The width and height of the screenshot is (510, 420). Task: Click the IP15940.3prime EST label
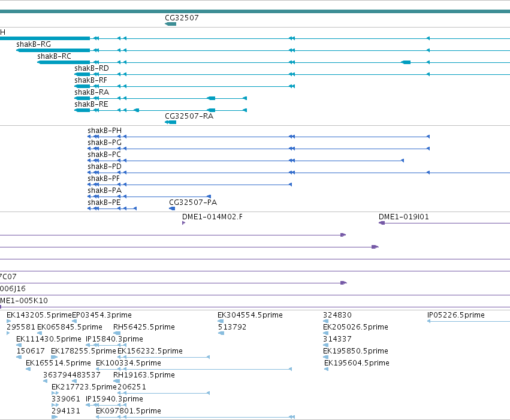point(114,400)
